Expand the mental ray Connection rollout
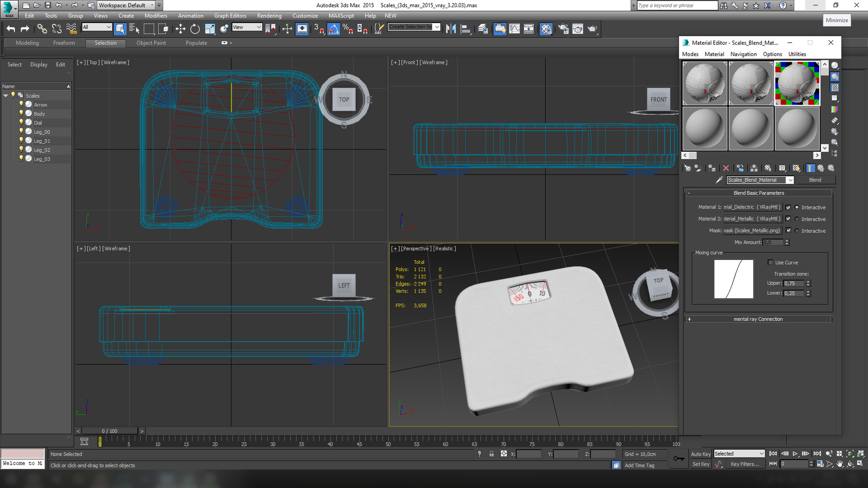Screen dimensions: 868x488 pos(758,319)
